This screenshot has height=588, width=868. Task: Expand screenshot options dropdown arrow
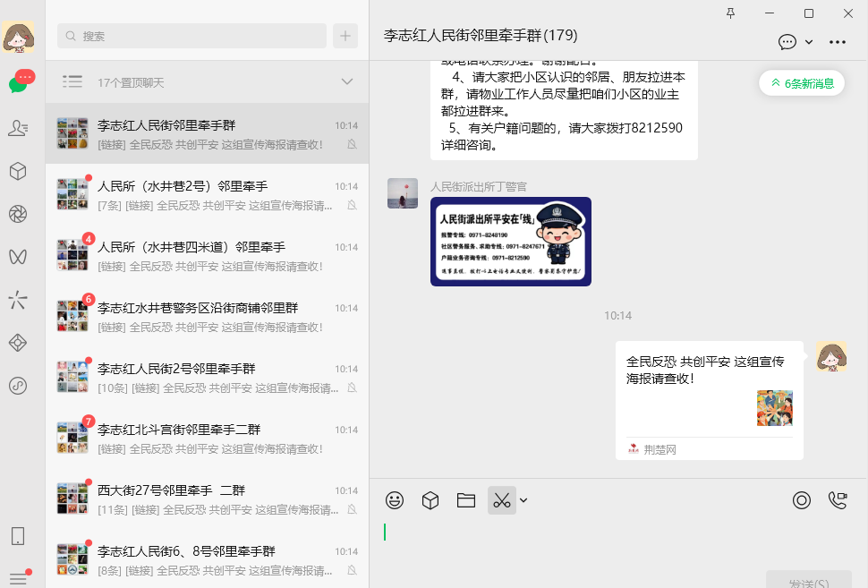[x=523, y=500]
